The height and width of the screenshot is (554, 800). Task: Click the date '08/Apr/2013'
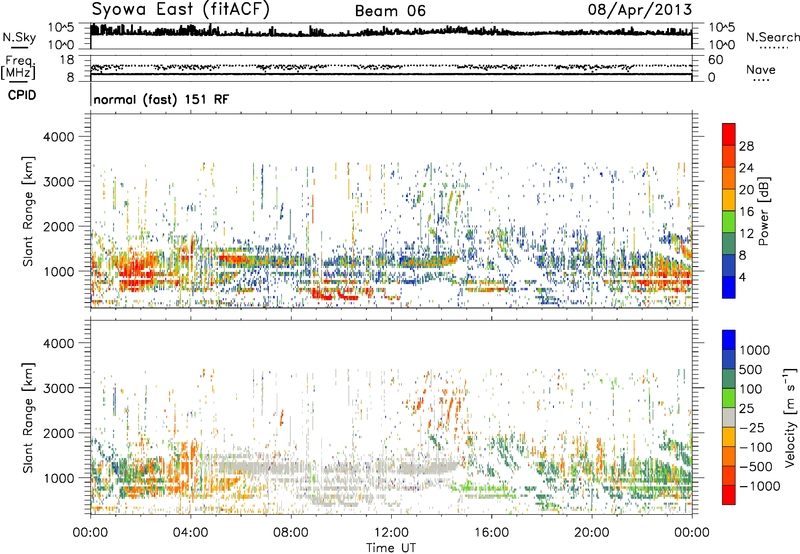coord(640,10)
